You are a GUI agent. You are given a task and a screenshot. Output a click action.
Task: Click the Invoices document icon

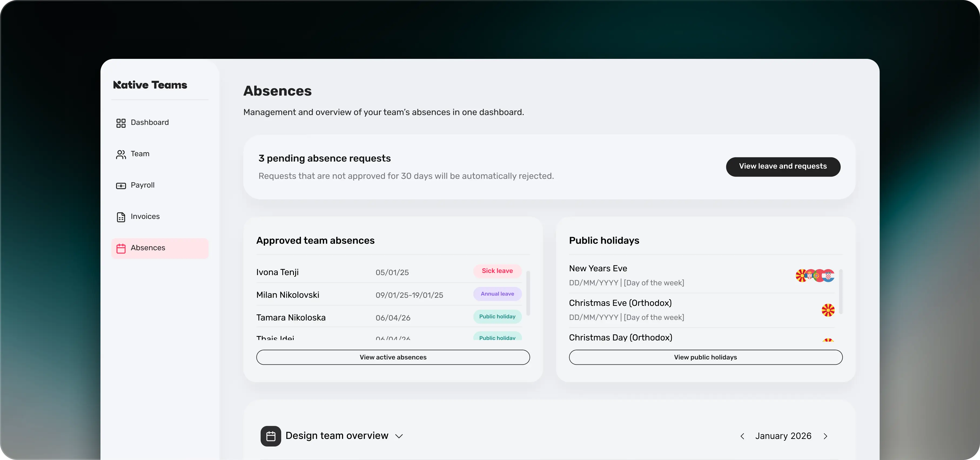click(x=121, y=217)
